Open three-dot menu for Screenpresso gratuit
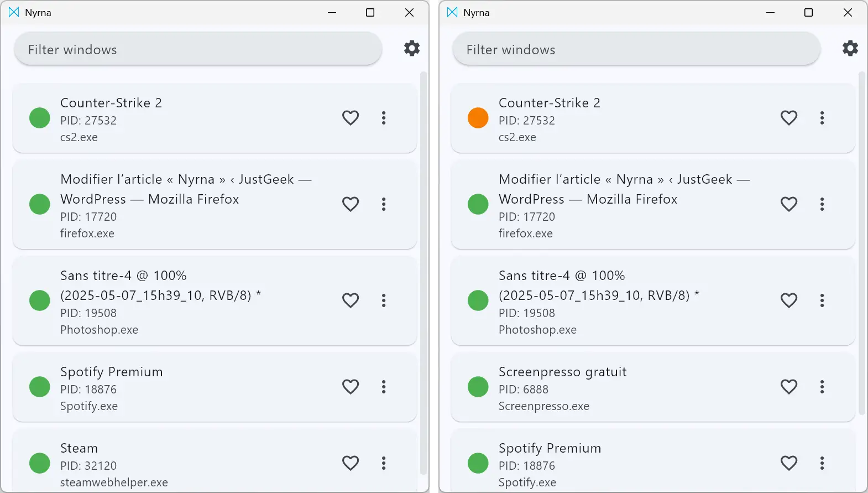Viewport: 868px width, 493px height. (x=822, y=387)
